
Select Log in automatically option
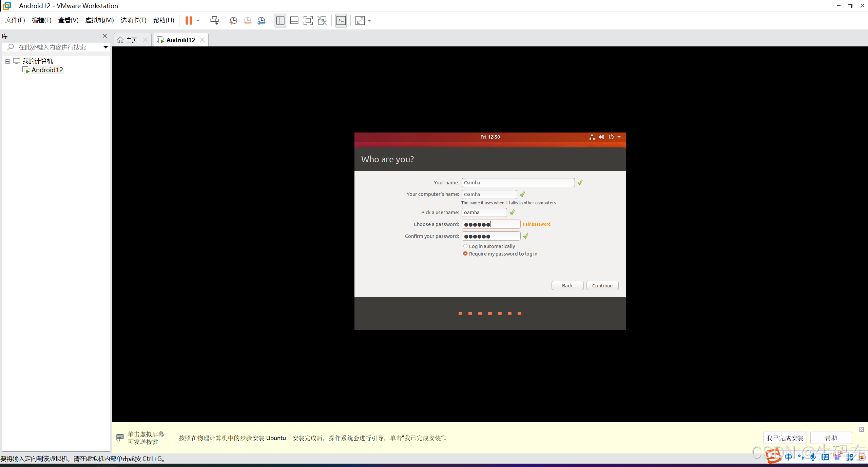pos(465,246)
